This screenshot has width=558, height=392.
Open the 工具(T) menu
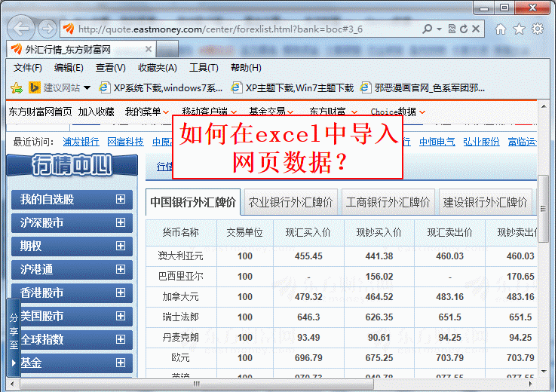click(x=204, y=68)
